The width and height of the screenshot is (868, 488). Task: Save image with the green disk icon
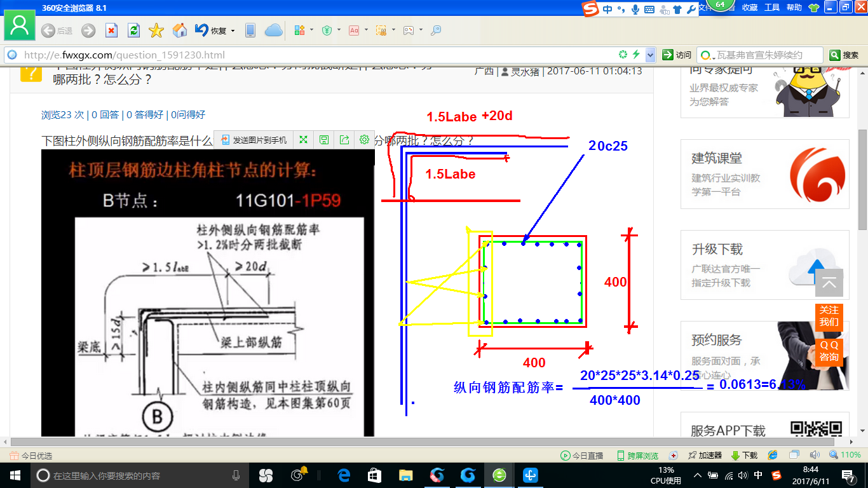pyautogui.click(x=324, y=140)
